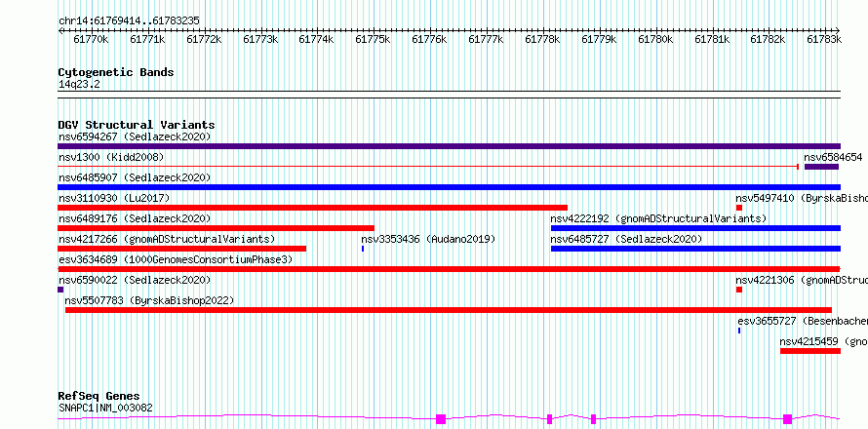This screenshot has height=429, width=868.
Task: Click the SNAPC1 exon near 61779k
Action: [x=593, y=419]
